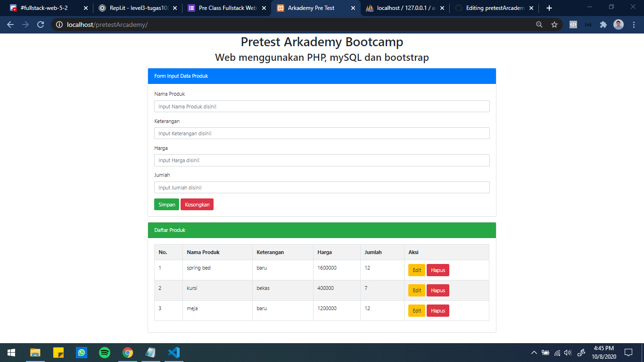Show hidden system tray icons
The image size is (644, 362).
534,353
